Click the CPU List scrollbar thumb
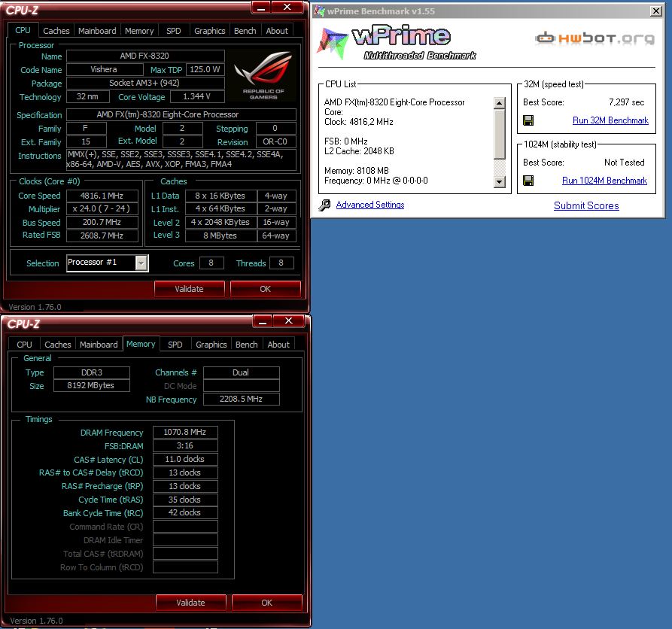This screenshot has width=672, height=629. (499, 134)
